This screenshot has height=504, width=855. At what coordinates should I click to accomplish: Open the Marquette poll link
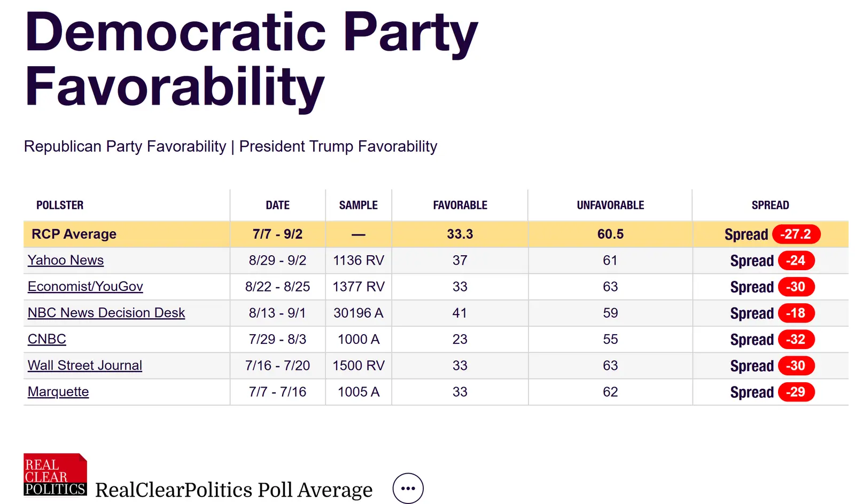(x=58, y=392)
